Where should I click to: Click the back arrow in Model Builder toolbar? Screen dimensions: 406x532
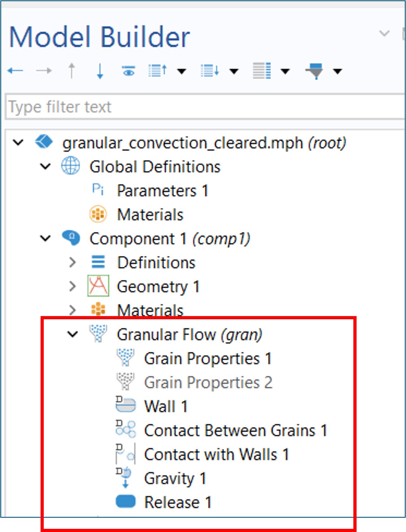tap(15, 70)
